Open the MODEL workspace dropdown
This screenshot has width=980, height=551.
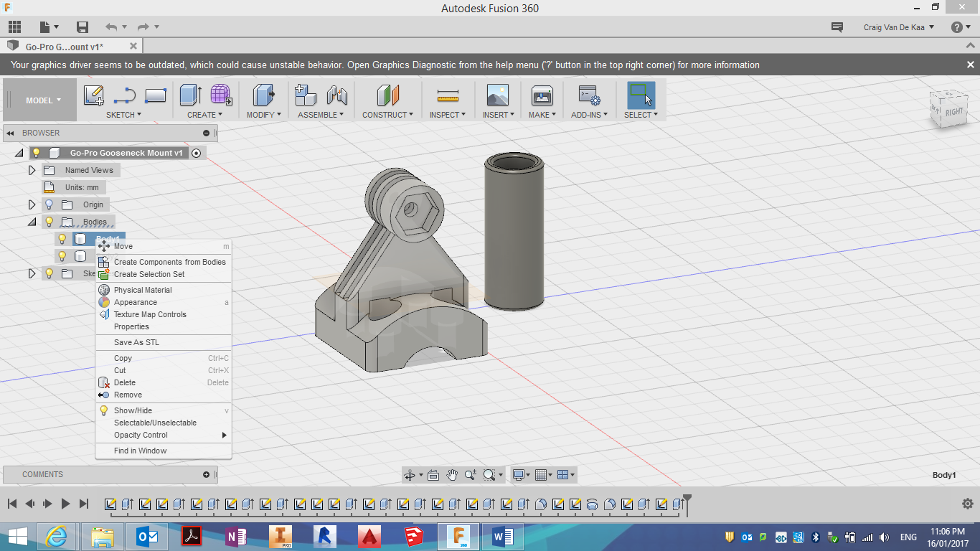coord(43,100)
